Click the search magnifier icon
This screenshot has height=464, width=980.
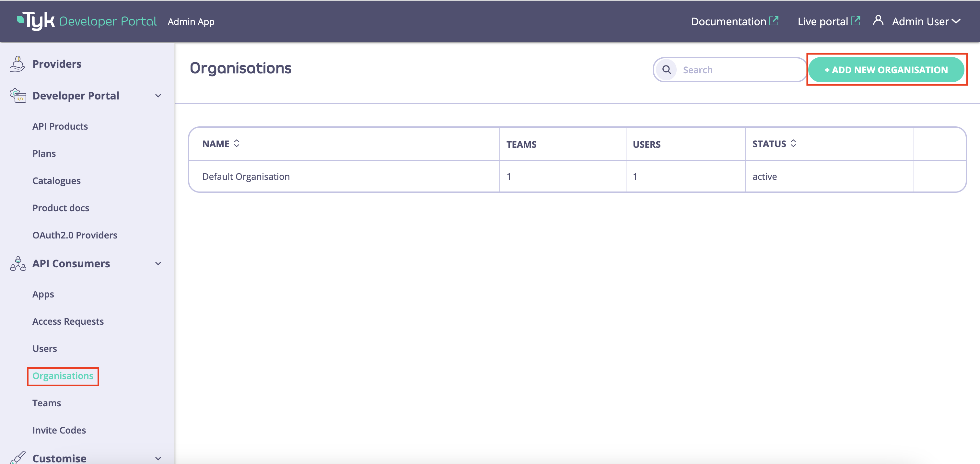[667, 70]
